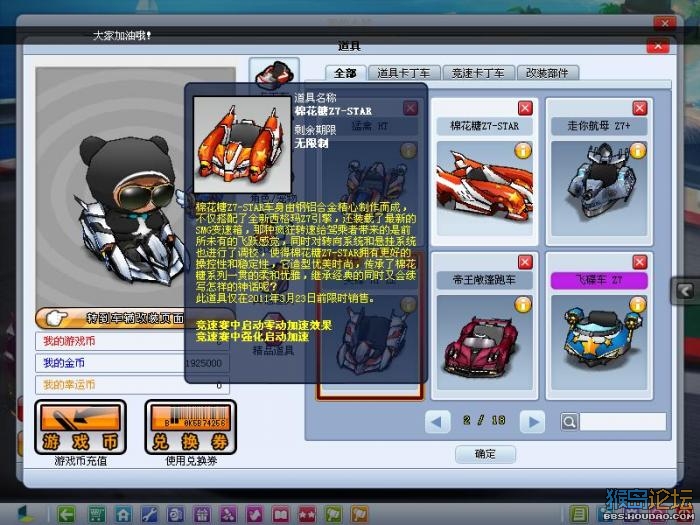Select the 全部 tab
Screen dimensions: 700x525
tap(346, 73)
